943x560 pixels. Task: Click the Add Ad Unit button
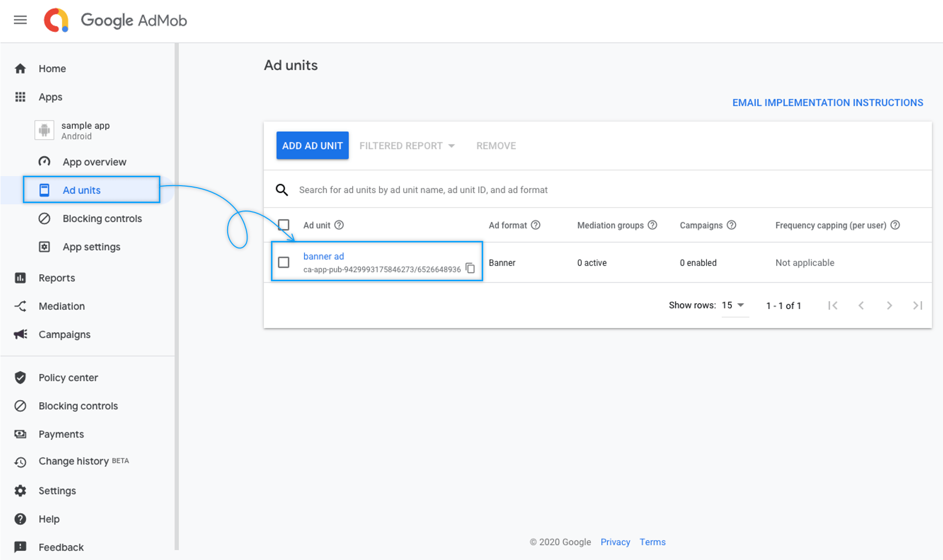312,146
